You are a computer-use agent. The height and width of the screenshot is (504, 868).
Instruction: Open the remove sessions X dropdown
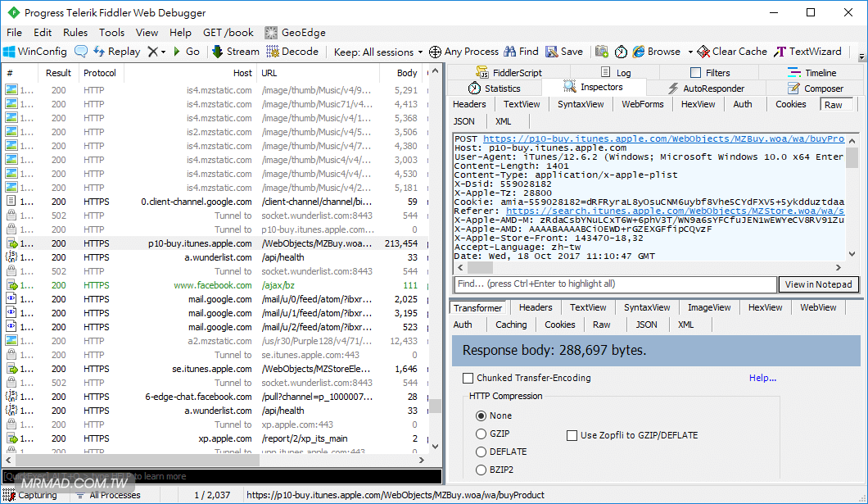pos(156,52)
